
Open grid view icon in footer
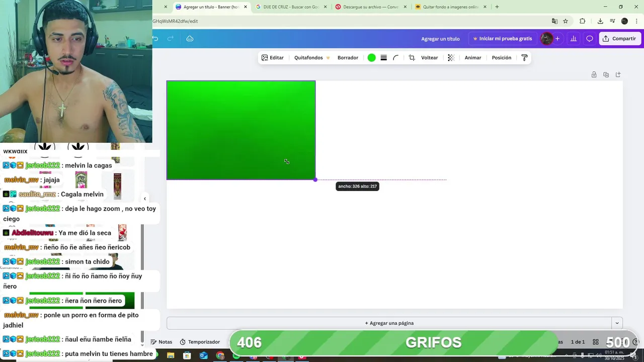(595, 342)
